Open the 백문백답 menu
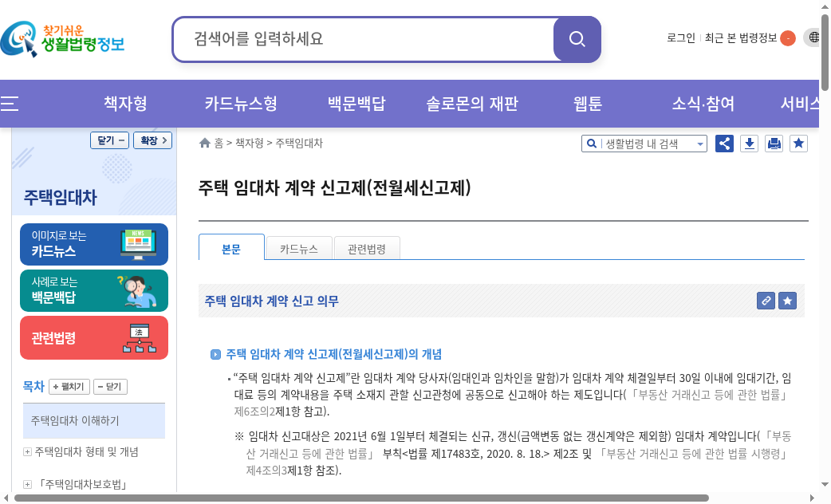This screenshot has width=831, height=504. click(356, 104)
